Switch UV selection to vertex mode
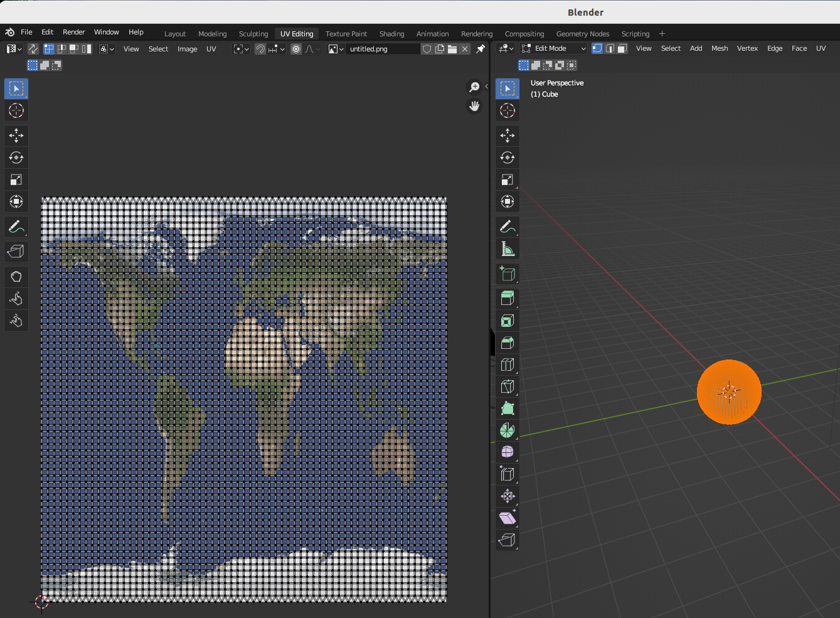Viewport: 840px width, 618px height. [49, 49]
